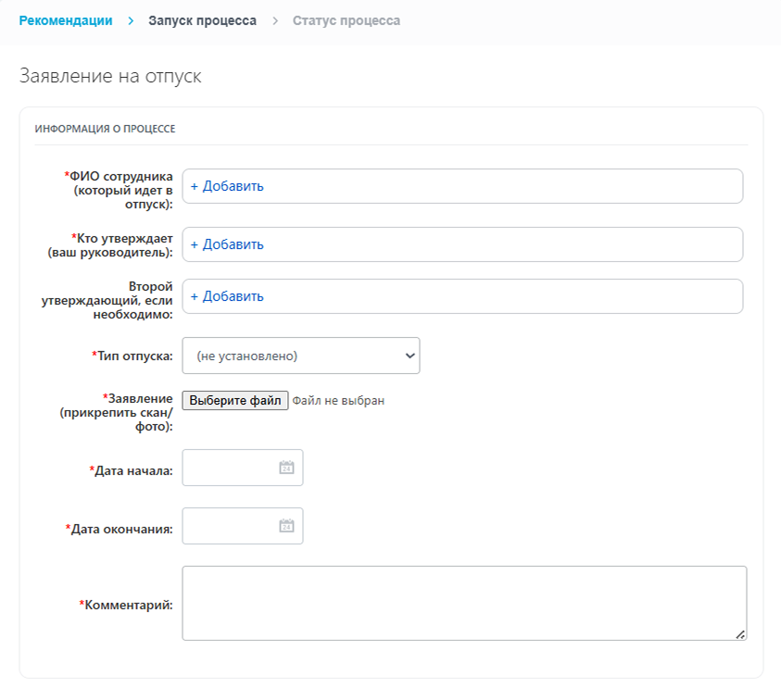Click the Выберите файл button
This screenshot has width=781, height=700.
tap(235, 401)
